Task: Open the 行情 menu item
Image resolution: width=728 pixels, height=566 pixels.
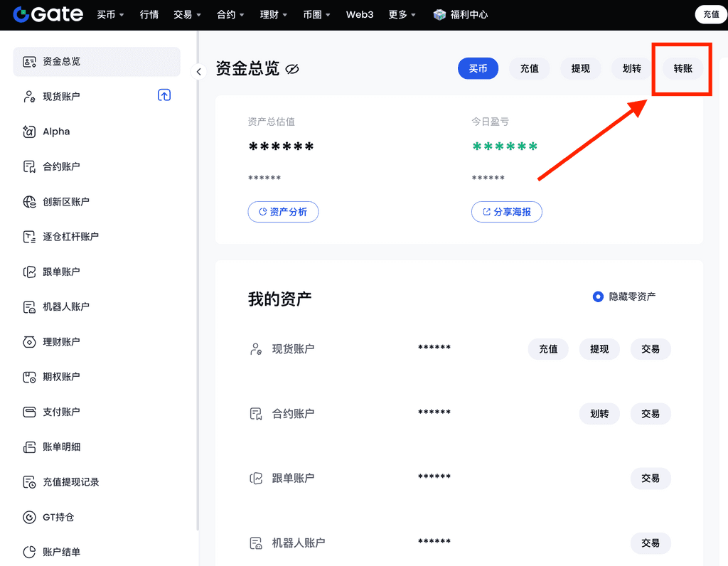Action: 149,14
